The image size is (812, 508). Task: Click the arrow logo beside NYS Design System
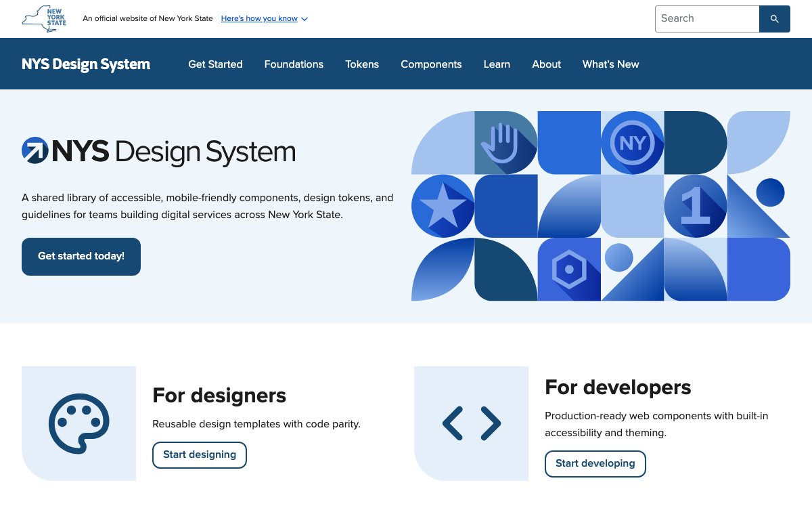pos(35,150)
